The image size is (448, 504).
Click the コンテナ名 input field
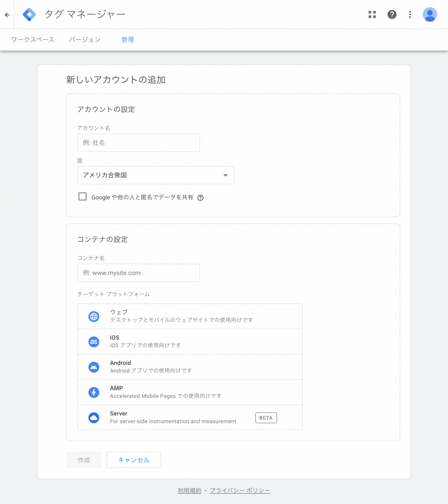tap(138, 273)
